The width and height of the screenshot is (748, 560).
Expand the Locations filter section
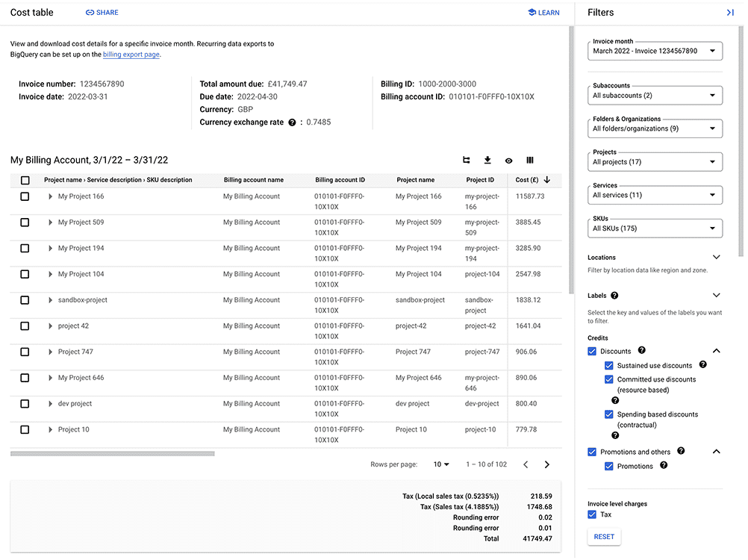716,258
